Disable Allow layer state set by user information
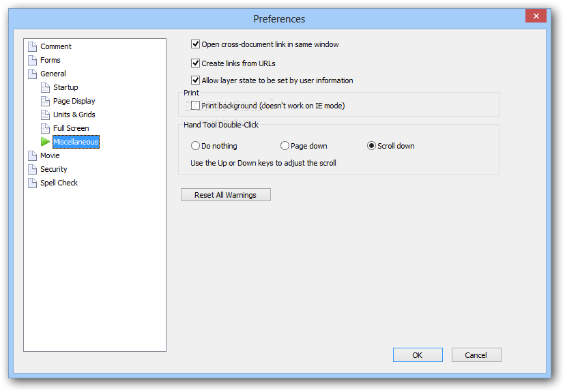 pos(195,80)
